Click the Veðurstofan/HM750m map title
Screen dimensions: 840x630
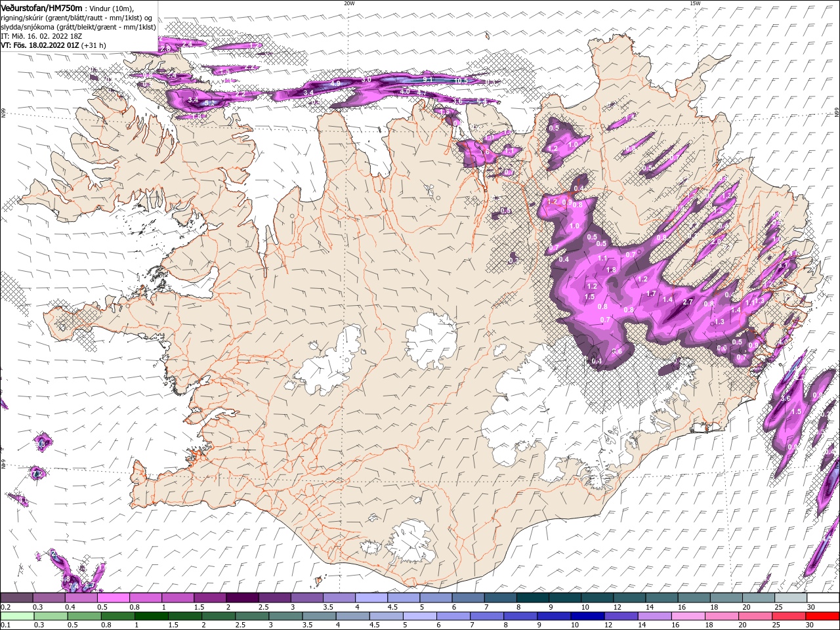(41, 7)
